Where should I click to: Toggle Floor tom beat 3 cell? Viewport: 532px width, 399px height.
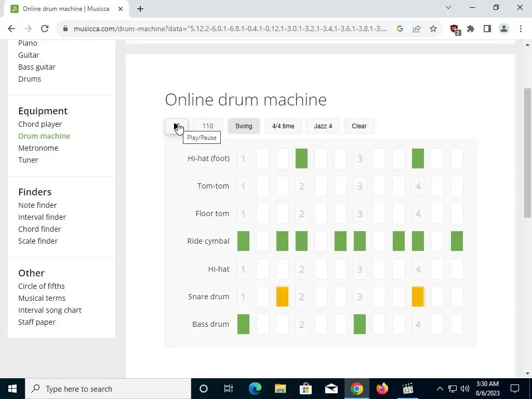point(360,214)
